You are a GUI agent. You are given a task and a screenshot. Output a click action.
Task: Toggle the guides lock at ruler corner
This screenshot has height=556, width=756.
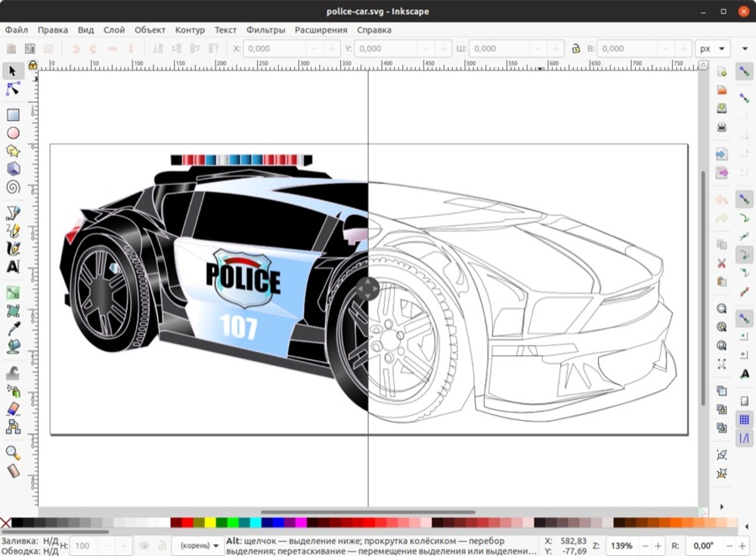click(x=33, y=64)
